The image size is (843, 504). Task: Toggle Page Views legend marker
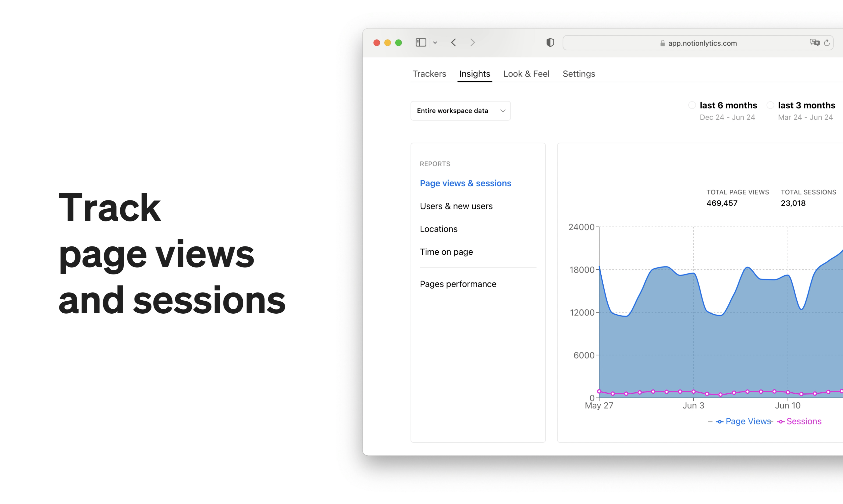(719, 422)
